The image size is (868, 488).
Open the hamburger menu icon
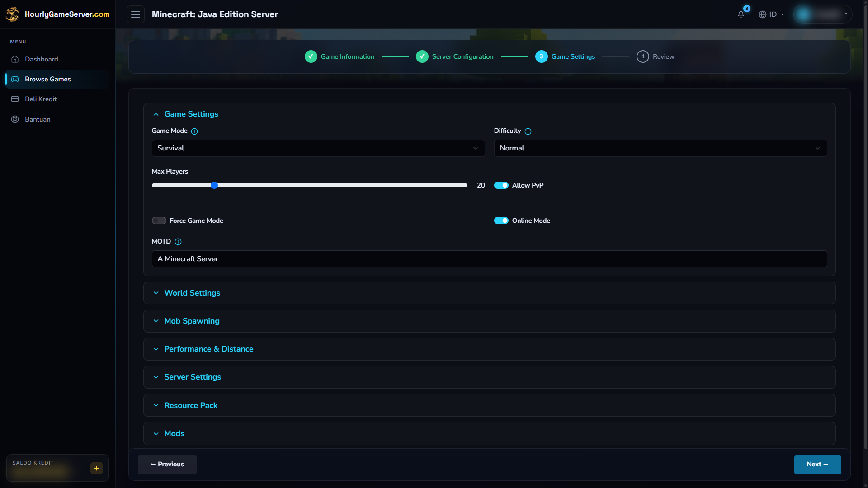(x=136, y=14)
